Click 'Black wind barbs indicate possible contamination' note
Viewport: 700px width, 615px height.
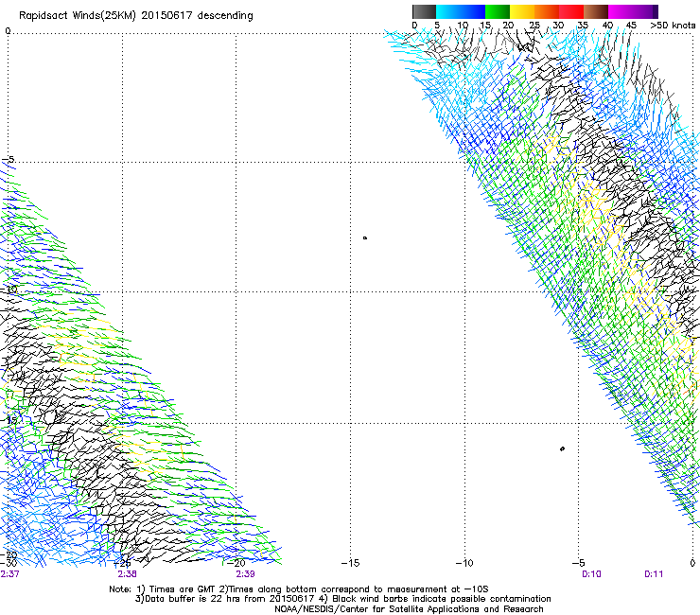point(442,599)
